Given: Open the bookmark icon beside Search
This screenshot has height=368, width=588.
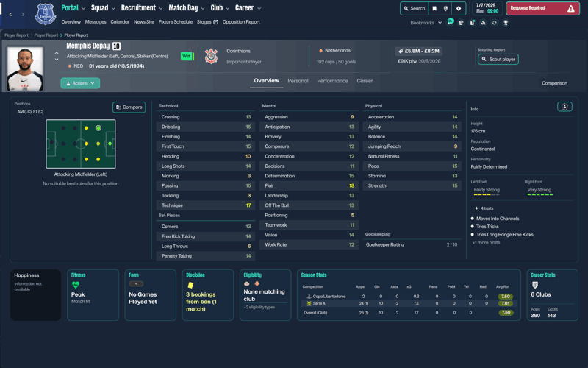Looking at the screenshot, I should tap(434, 8).
